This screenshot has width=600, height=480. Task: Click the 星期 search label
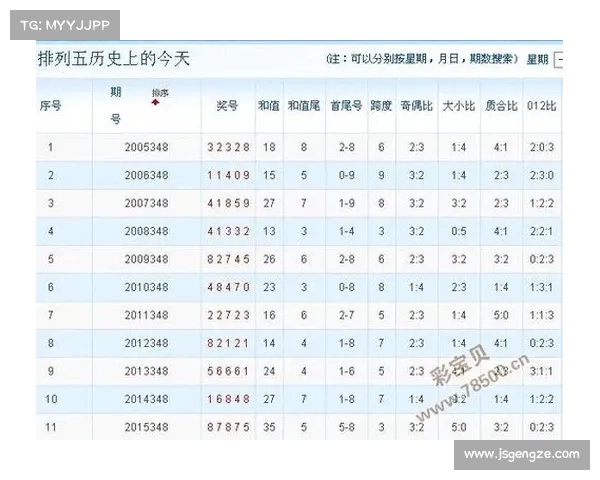538,59
